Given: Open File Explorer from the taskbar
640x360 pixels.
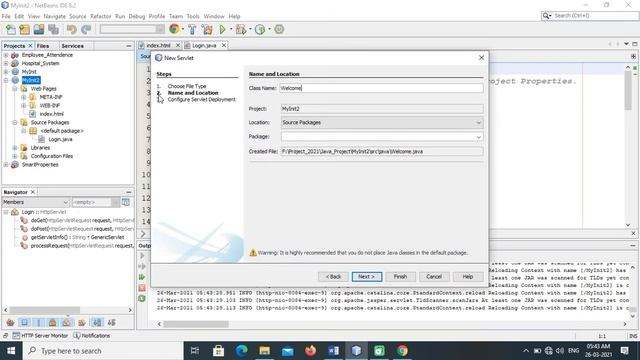Looking at the screenshot, I should 264,351.
